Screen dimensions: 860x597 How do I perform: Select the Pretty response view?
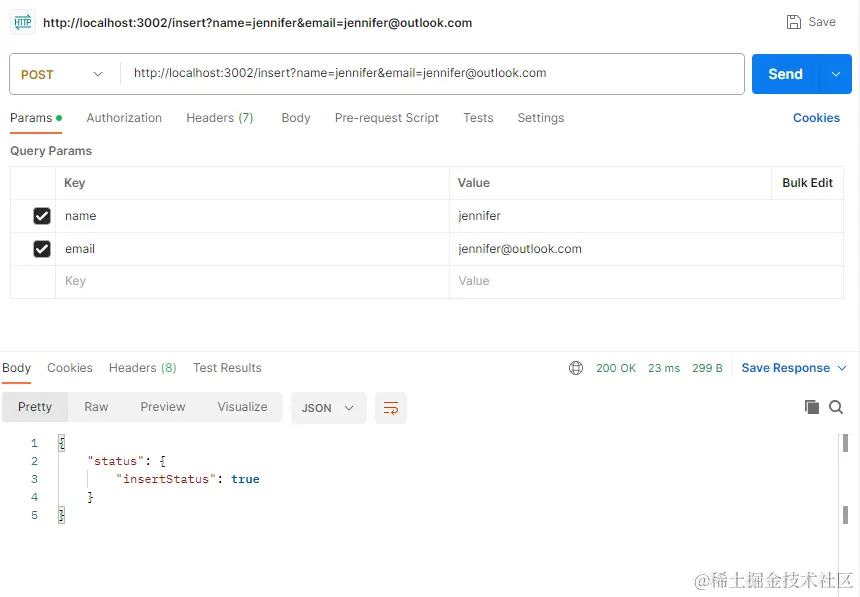(x=35, y=407)
